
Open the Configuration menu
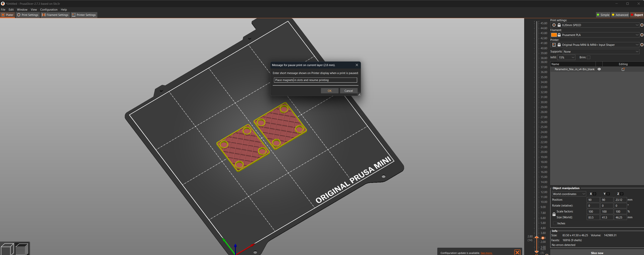[49, 9]
